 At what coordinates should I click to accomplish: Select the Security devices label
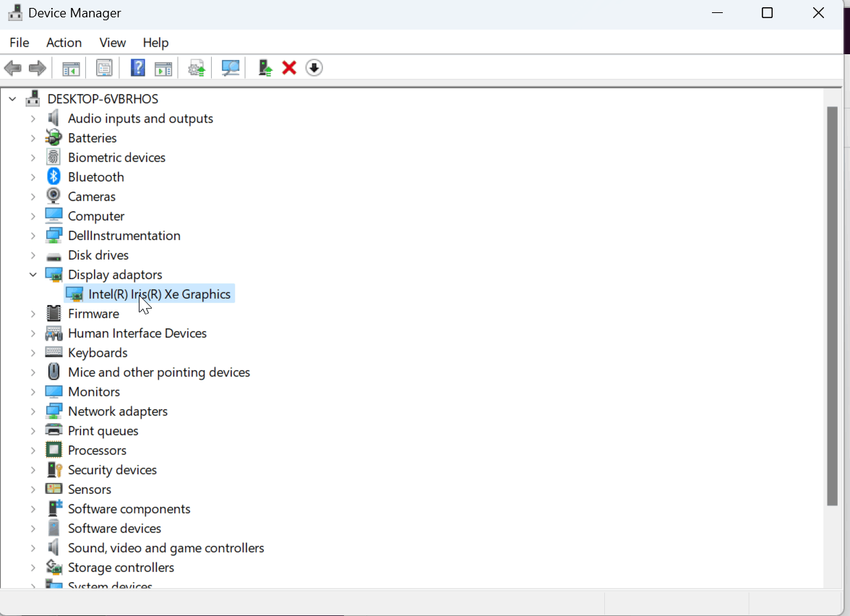[112, 470]
